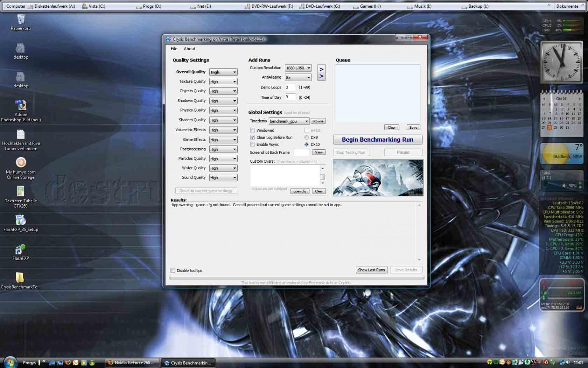The height and width of the screenshot is (368, 588).
Task: Click volume gadget showing 50% in sidebar
Action: 561,180
